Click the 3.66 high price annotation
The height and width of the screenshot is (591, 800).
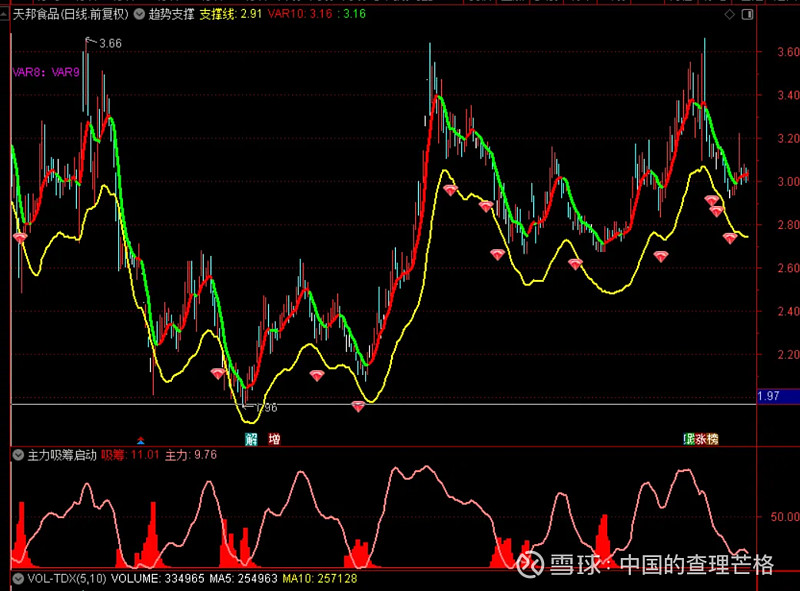(x=110, y=44)
